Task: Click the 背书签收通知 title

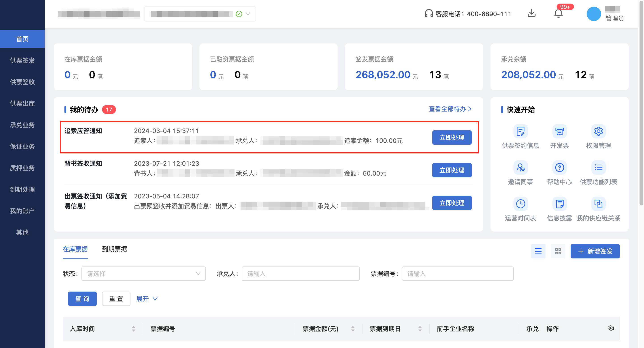Action: (83, 164)
